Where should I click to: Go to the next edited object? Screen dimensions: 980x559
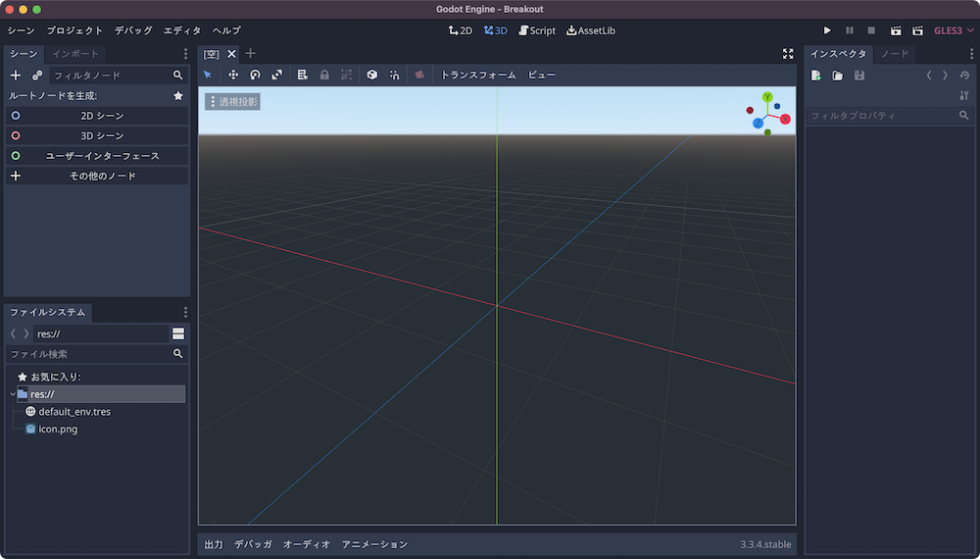coord(945,76)
